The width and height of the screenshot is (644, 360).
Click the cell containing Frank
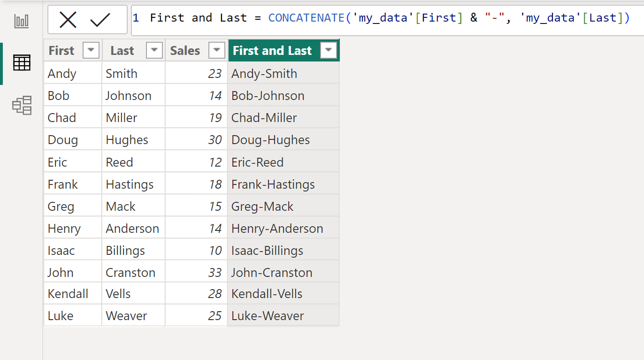point(73,184)
